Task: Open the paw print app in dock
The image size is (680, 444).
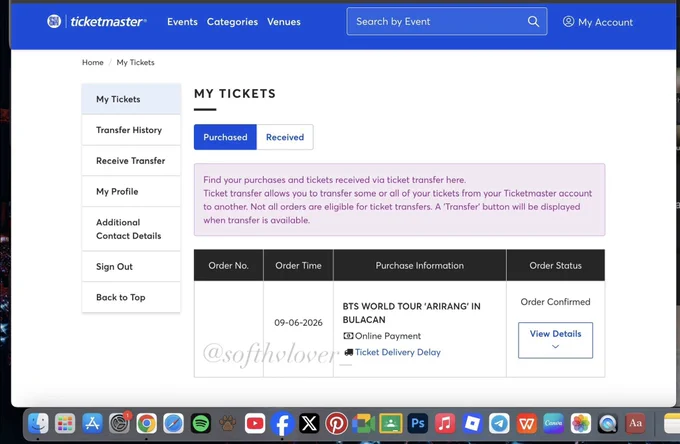Action: point(228,423)
